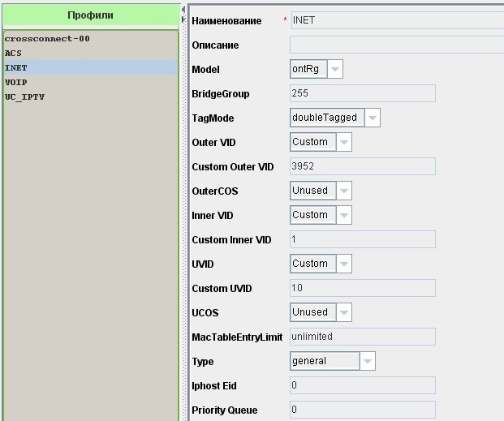The image size is (504, 421).
Task: Expand the Outer VID dropdown
Action: click(x=344, y=142)
